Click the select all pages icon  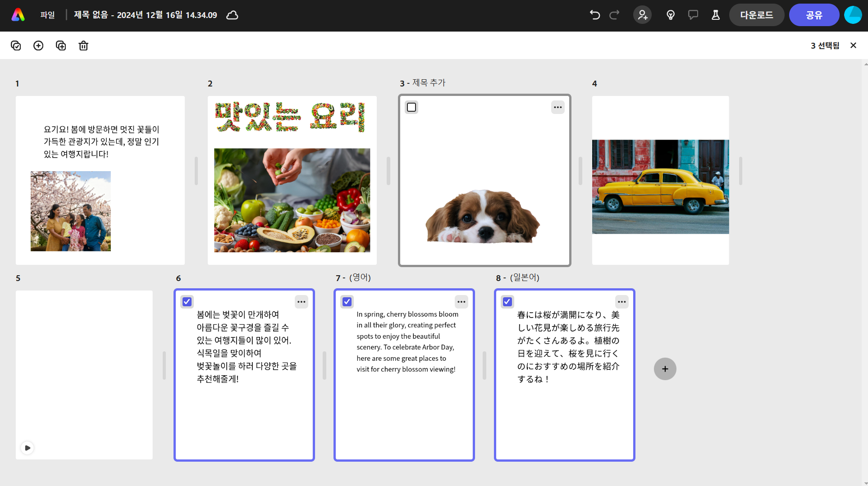pos(16,45)
